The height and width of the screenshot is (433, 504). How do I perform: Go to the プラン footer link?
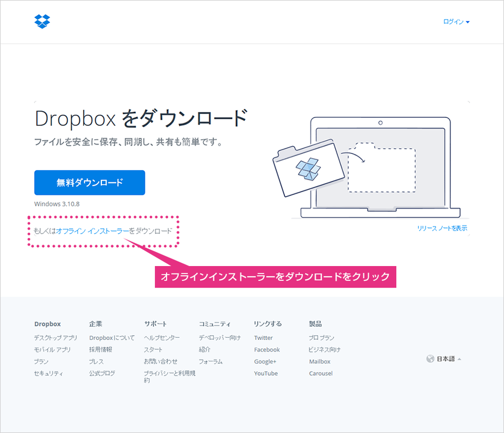click(x=41, y=361)
